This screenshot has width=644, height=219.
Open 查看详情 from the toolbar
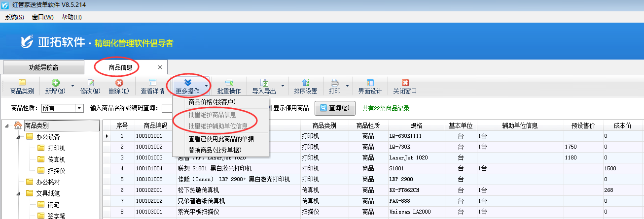click(152, 86)
